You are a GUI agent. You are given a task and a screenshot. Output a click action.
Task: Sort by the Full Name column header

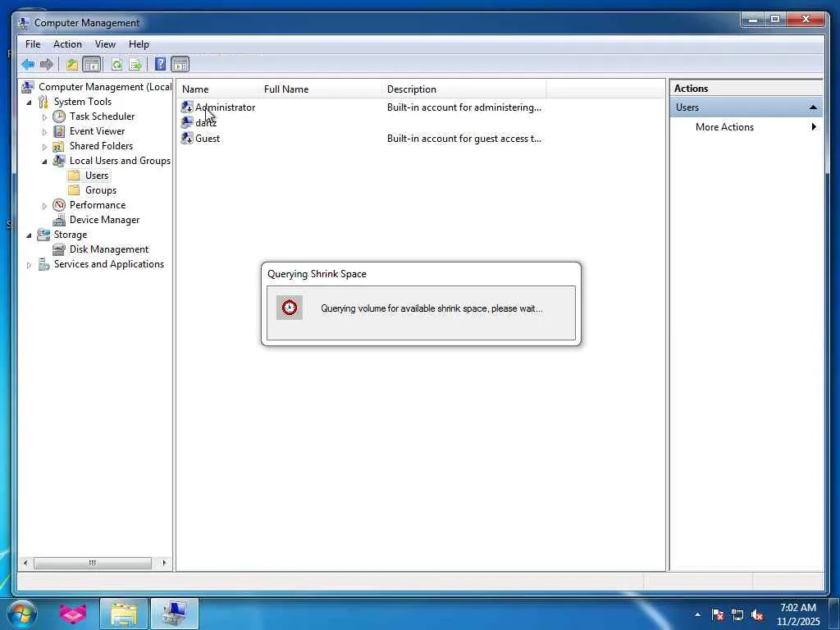click(x=322, y=89)
